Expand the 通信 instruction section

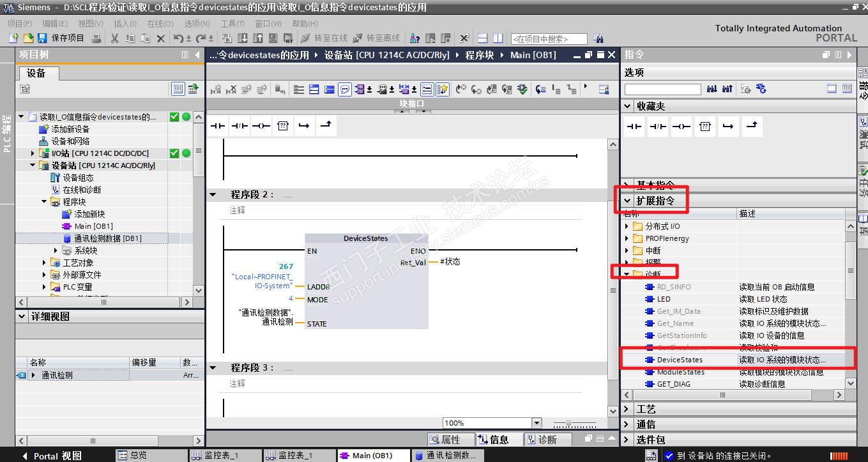[628, 424]
